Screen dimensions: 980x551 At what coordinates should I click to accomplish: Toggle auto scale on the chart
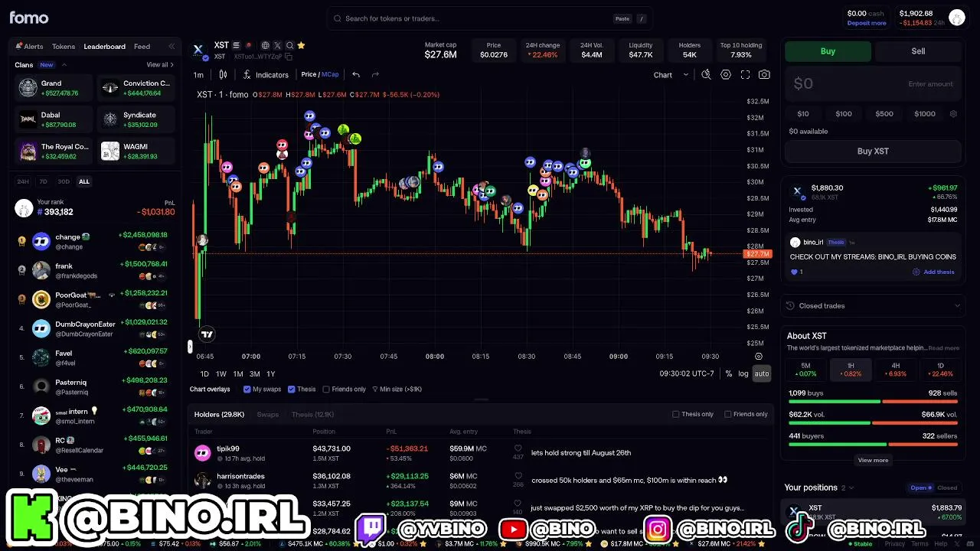point(761,373)
